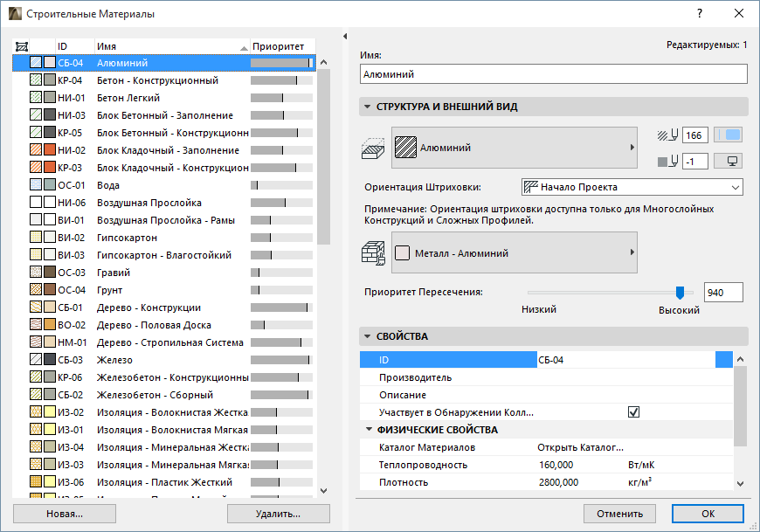Click the Плотность value 2800,000

[558, 482]
